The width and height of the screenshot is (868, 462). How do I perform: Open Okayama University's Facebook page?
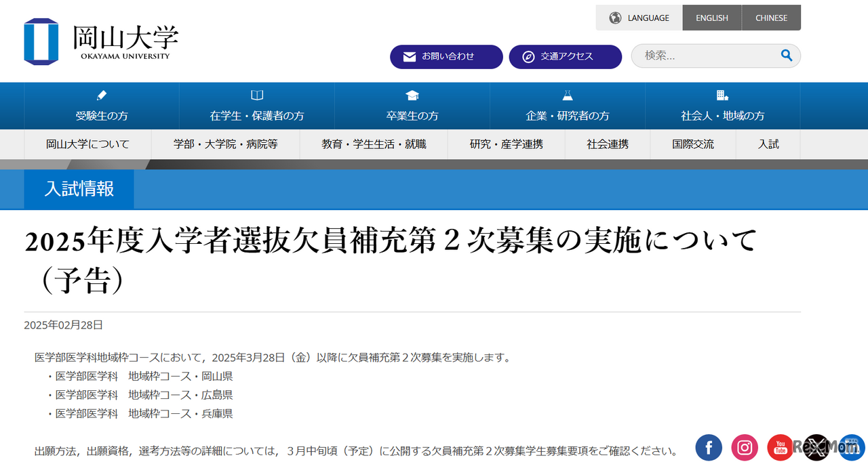coord(709,448)
